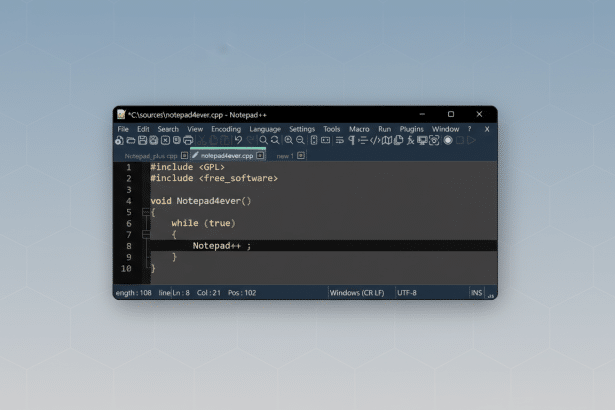Screen dimensions: 615x410
Task: Open the Plugins menu
Action: click(411, 129)
